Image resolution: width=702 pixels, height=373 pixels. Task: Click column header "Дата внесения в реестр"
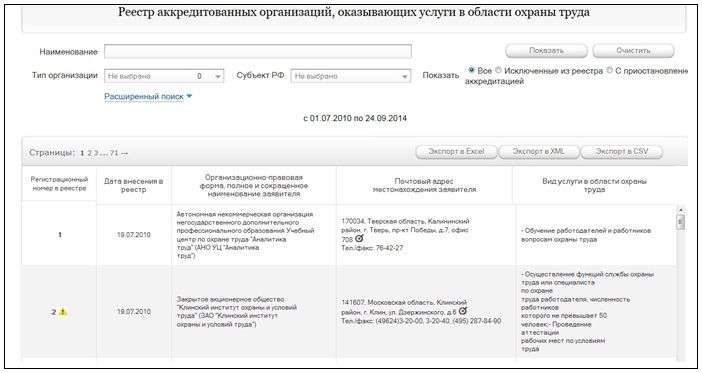(x=133, y=185)
